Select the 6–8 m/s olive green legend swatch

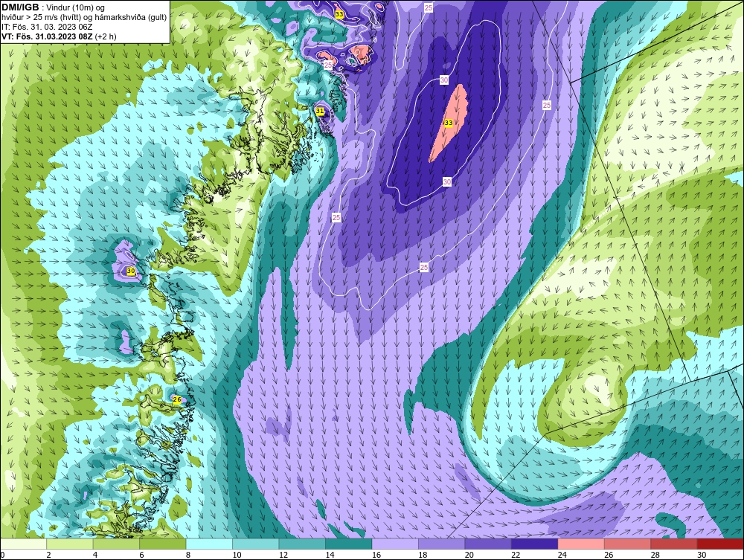pos(163,544)
